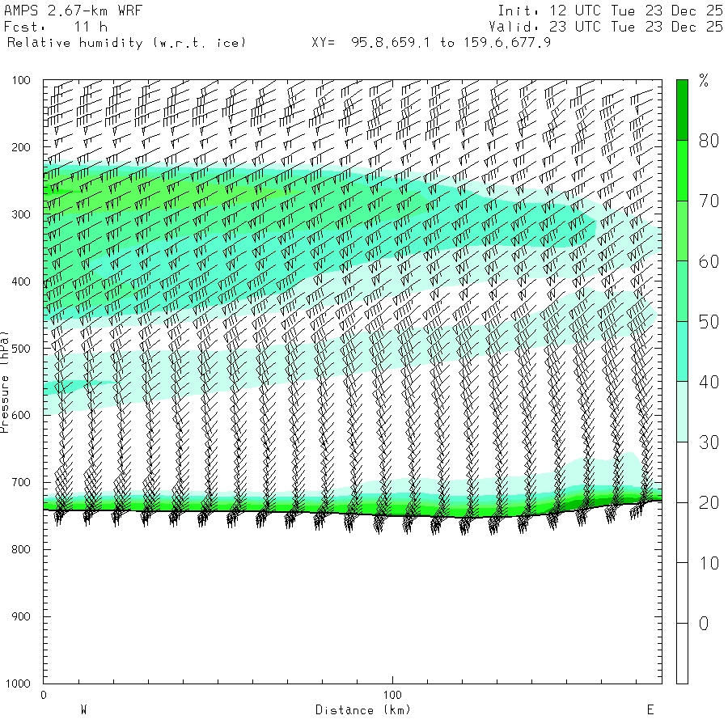Click the '500' pressure axis label

21,348
